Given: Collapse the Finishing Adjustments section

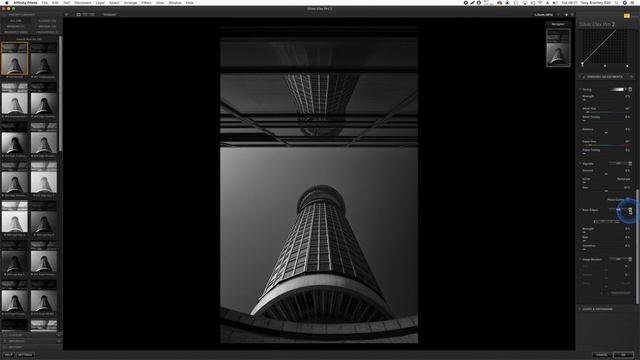Looking at the screenshot, I should 580,77.
